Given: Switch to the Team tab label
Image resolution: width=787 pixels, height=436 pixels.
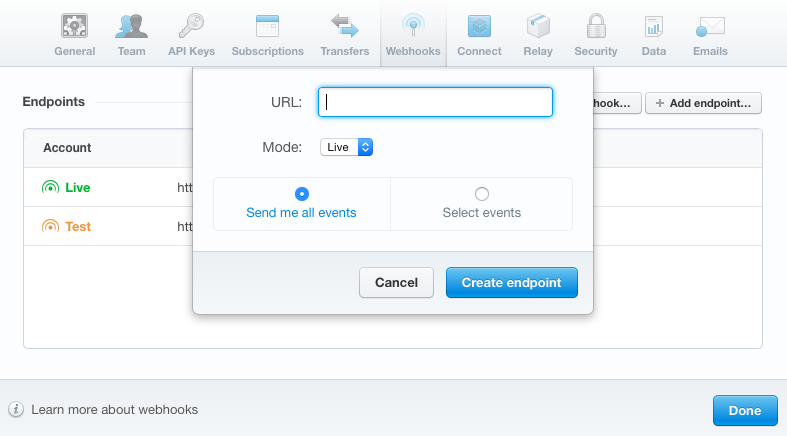Looking at the screenshot, I should coord(132,51).
